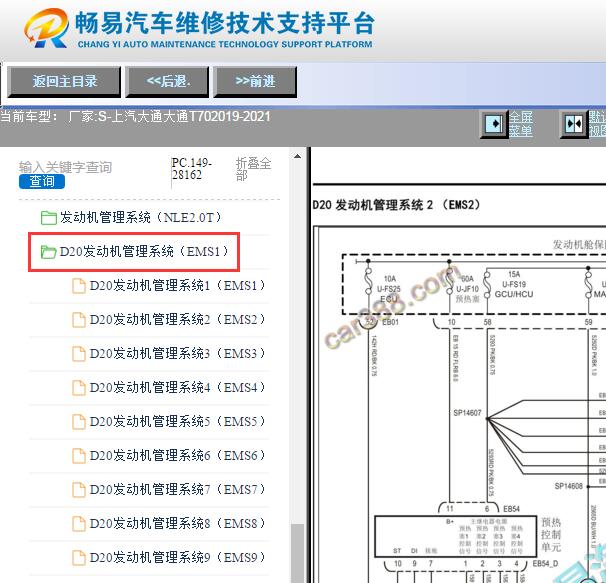Open D20发动机管理系统2（EMS2） document
Image resolution: width=606 pixels, height=583 pixels.
coord(177,320)
